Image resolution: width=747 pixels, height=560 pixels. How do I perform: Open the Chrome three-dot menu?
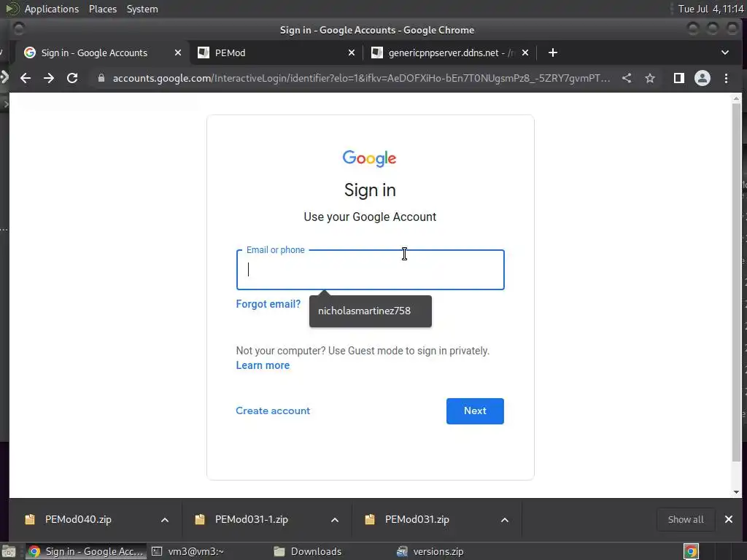point(726,78)
